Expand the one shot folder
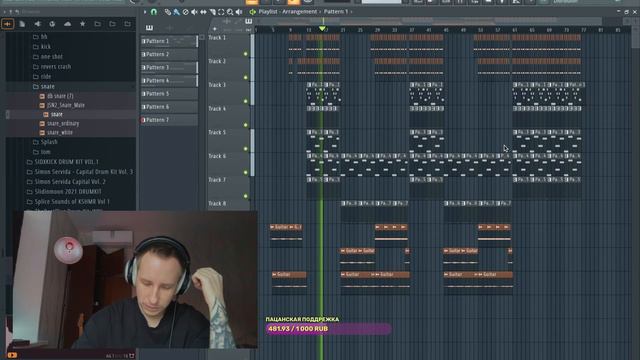Screen dimensions: 640x360 47,57
